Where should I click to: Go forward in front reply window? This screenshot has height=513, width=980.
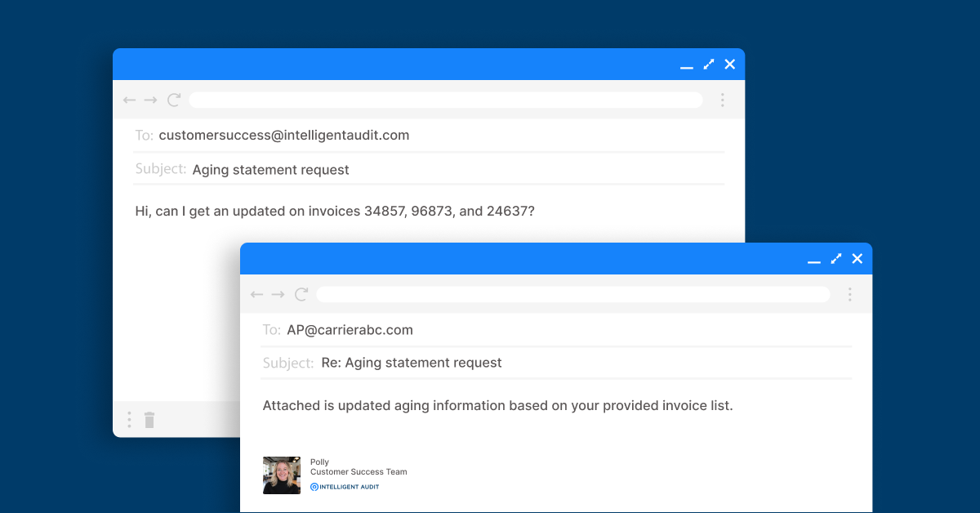click(278, 294)
